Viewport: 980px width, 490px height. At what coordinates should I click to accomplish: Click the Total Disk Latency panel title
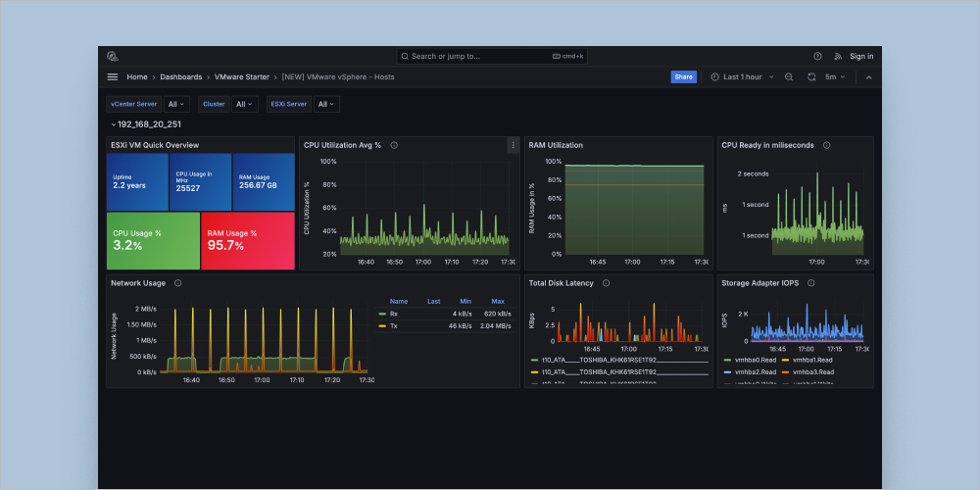562,283
